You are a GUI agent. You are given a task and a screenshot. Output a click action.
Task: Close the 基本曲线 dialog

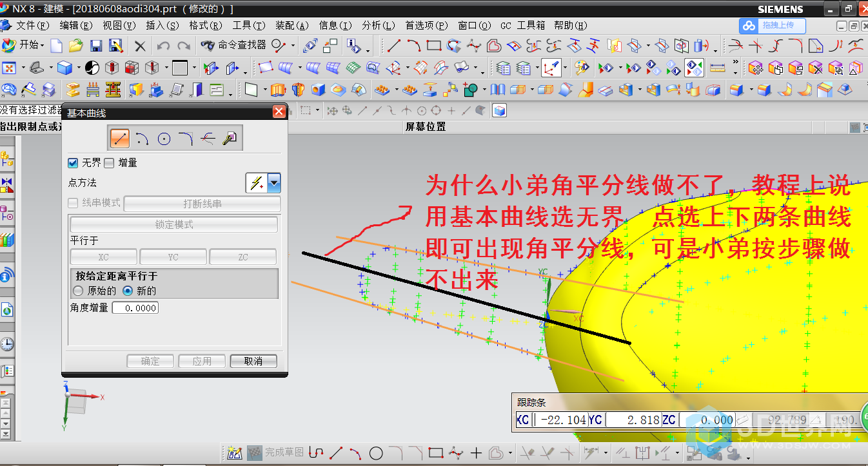pos(279,112)
